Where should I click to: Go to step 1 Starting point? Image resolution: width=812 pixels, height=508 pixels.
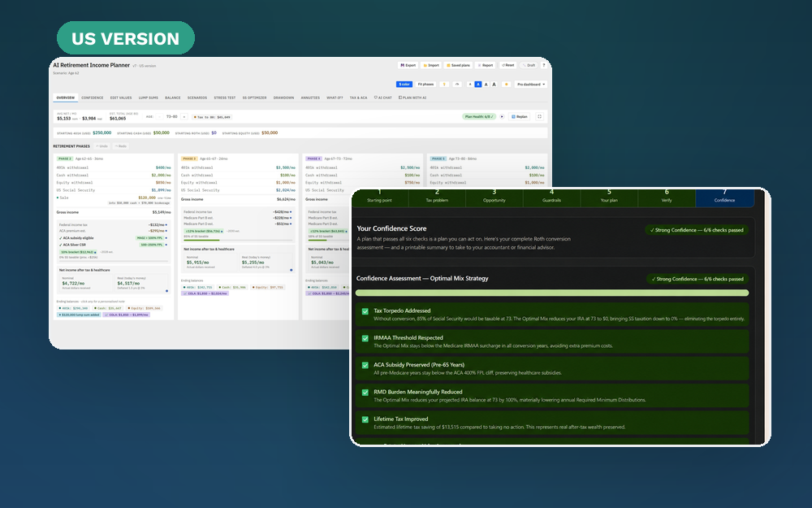pyautogui.click(x=379, y=197)
